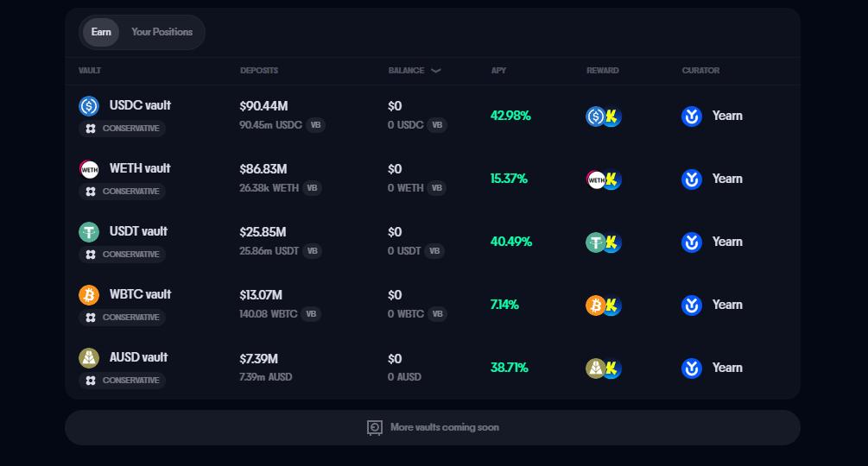Click the WETH vault token icon
868x466 pixels.
coord(89,169)
